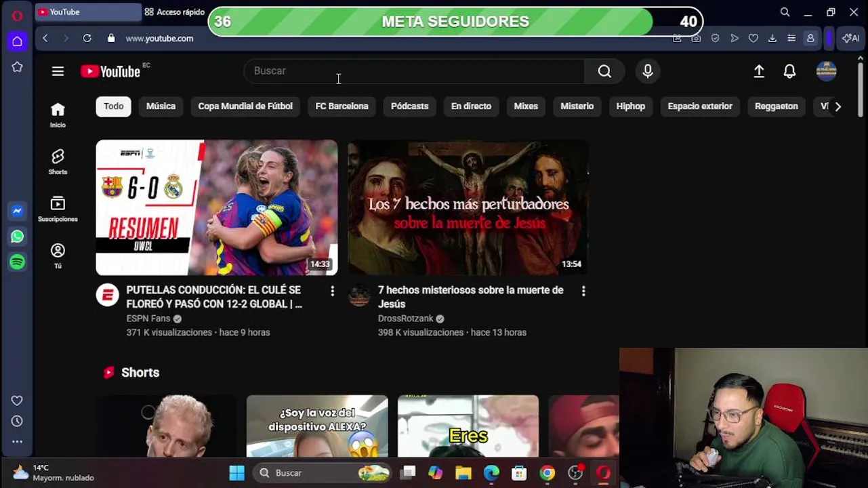Open 7 hechos misteriosos video title
The width and height of the screenshot is (868, 488).
[470, 297]
